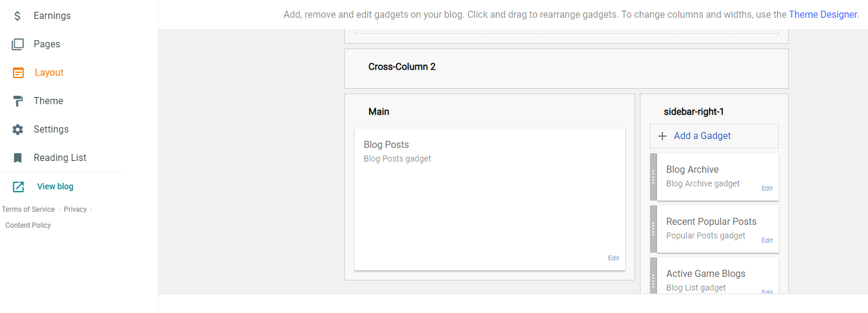Edit the Recent Popular Posts gadget
868x313 pixels.
click(x=766, y=240)
